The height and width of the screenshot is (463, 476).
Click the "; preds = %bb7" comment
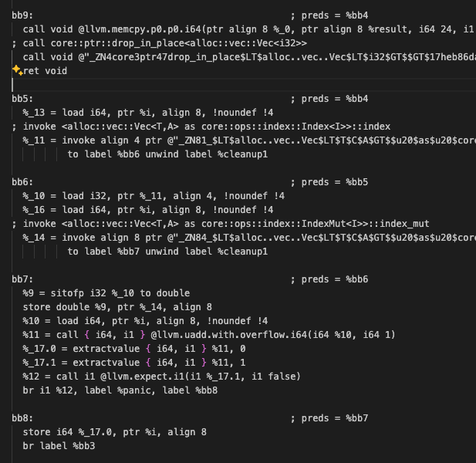click(329, 418)
